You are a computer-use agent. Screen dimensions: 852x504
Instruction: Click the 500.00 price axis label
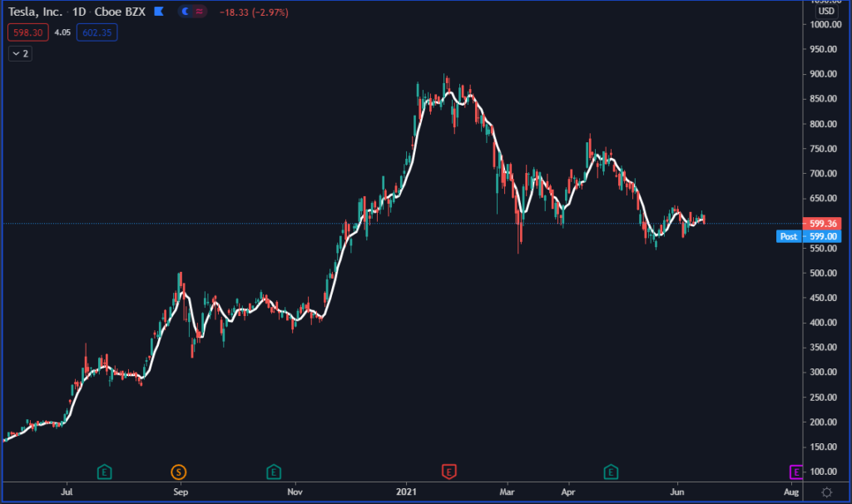point(823,273)
